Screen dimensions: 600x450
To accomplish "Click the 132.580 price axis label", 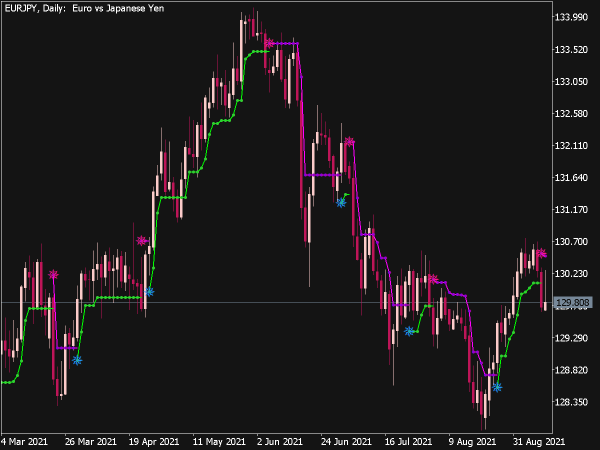I will click(x=572, y=114).
